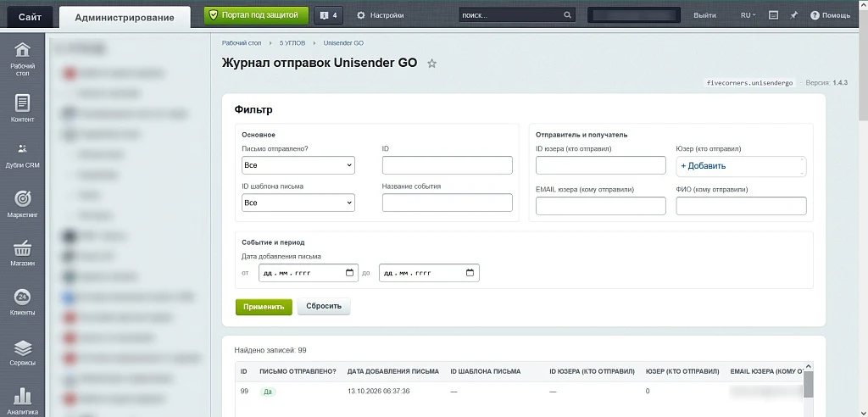Image resolution: width=868 pixels, height=417 pixels.
Task: Focus ID юзера (кто отправил) field
Action: coord(601,165)
